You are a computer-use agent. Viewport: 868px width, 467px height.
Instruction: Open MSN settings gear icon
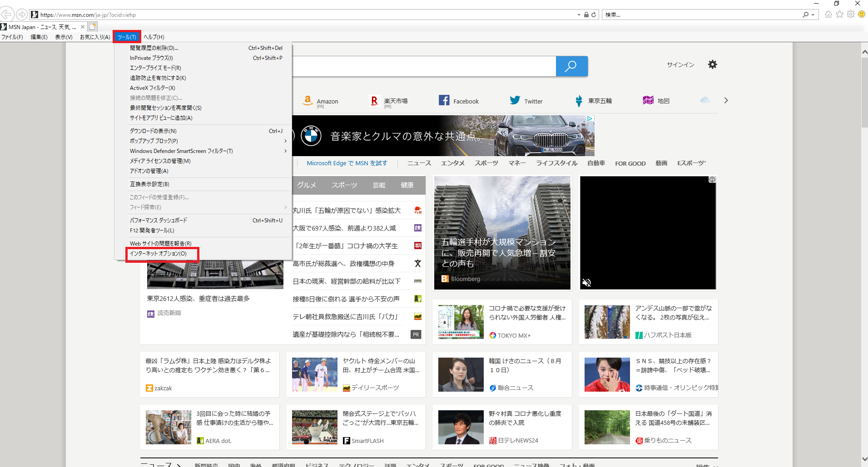click(712, 64)
